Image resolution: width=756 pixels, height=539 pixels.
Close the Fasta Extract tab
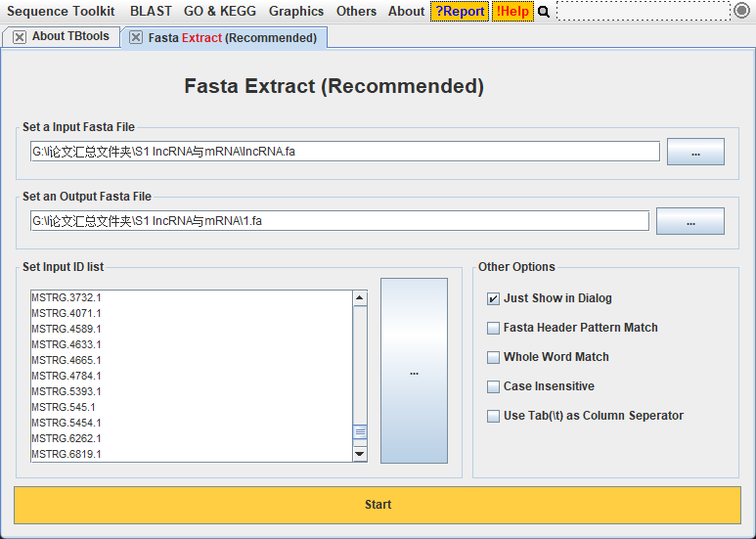(136, 37)
